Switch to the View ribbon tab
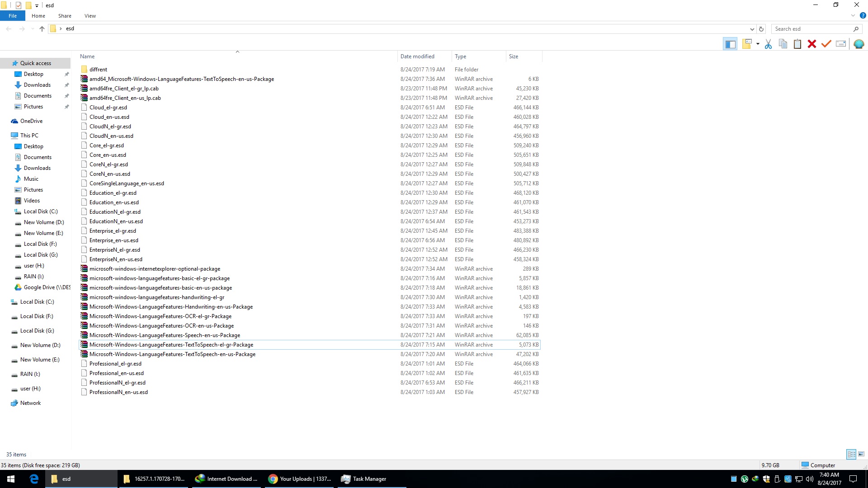868x488 pixels. click(90, 16)
